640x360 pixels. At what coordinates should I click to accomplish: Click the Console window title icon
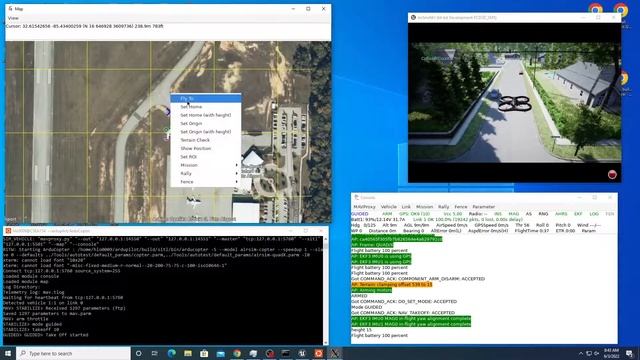[356, 198]
